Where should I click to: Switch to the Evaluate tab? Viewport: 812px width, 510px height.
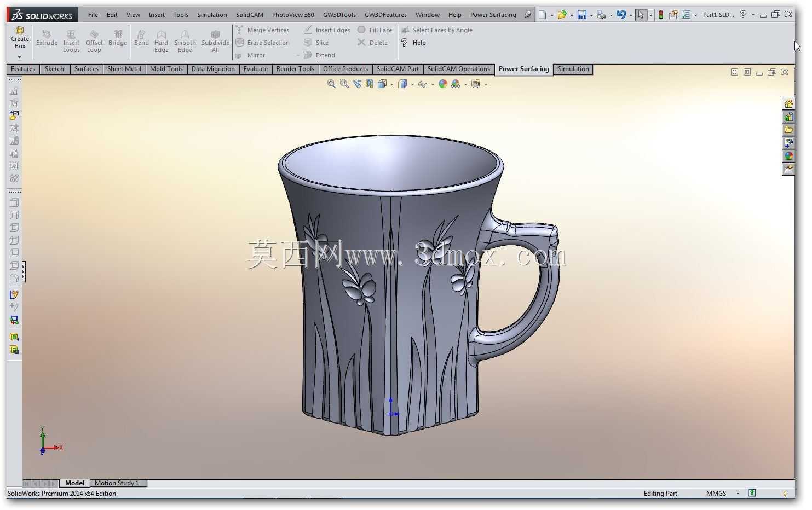coord(256,69)
